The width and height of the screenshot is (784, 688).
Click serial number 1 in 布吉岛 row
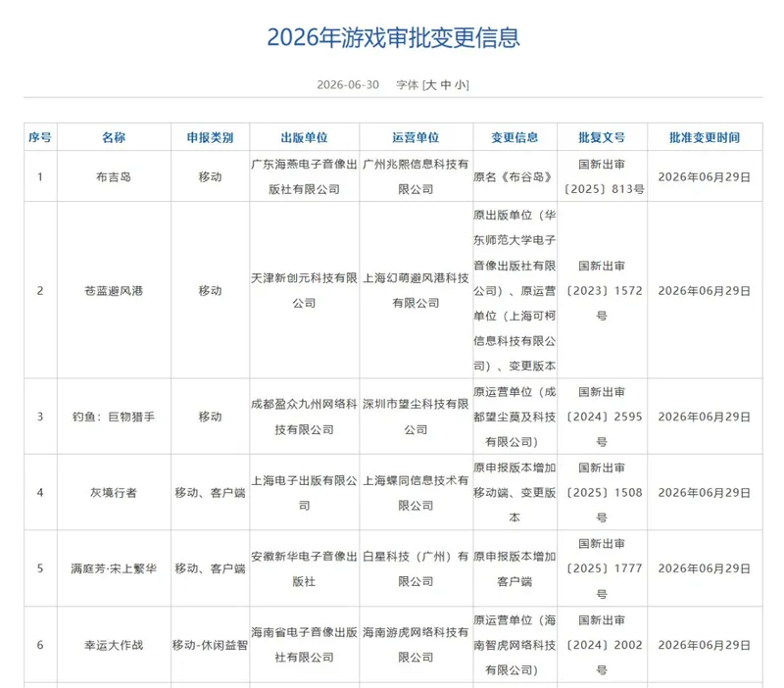pyautogui.click(x=40, y=177)
